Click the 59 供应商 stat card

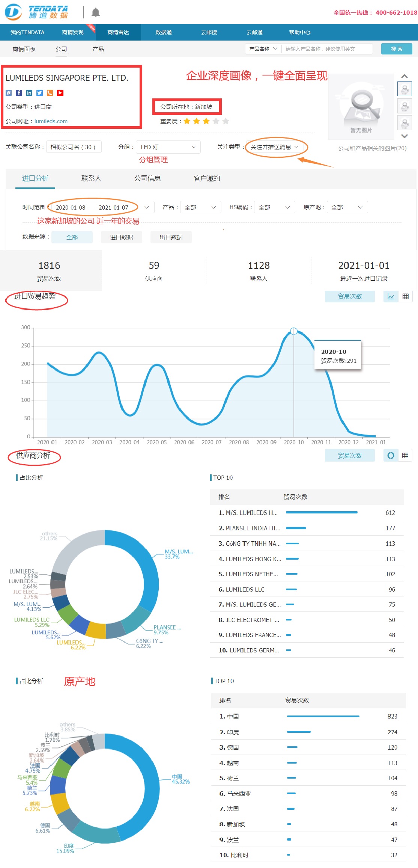pos(154,270)
